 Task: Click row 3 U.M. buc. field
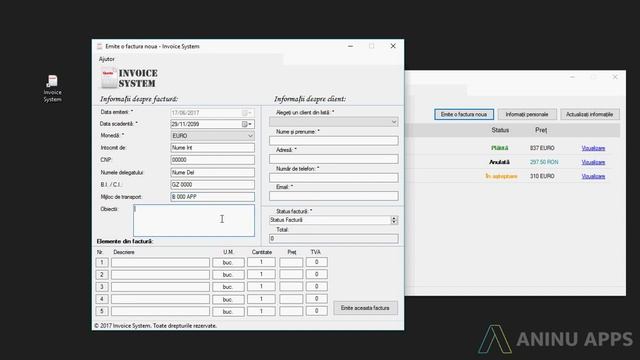[x=228, y=287]
